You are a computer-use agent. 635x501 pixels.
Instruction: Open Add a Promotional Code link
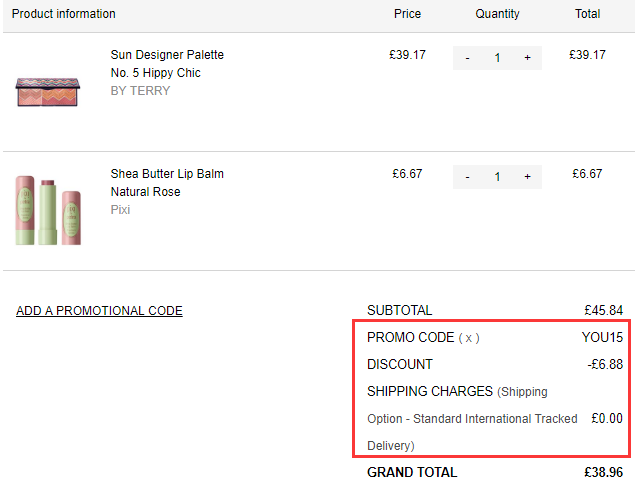pos(99,311)
